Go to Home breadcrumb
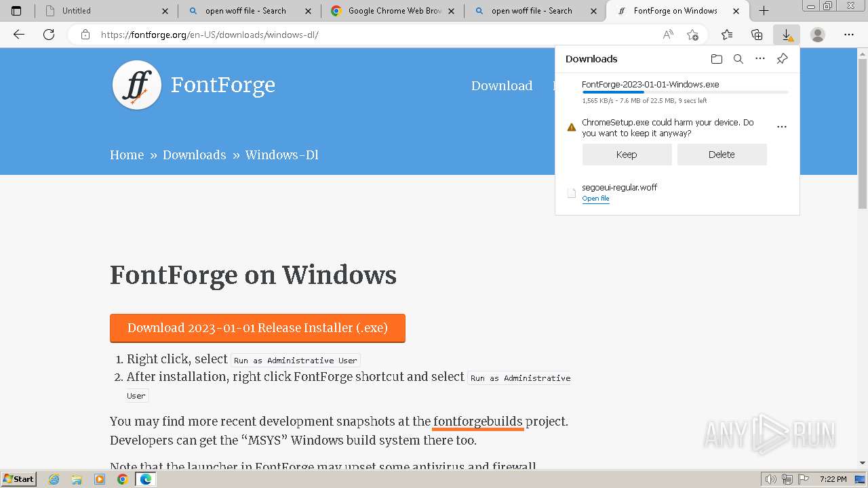The height and width of the screenshot is (488, 868). (x=127, y=155)
